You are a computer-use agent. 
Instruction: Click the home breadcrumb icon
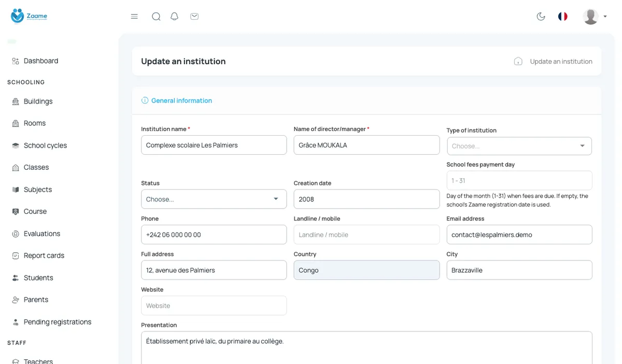518,61
